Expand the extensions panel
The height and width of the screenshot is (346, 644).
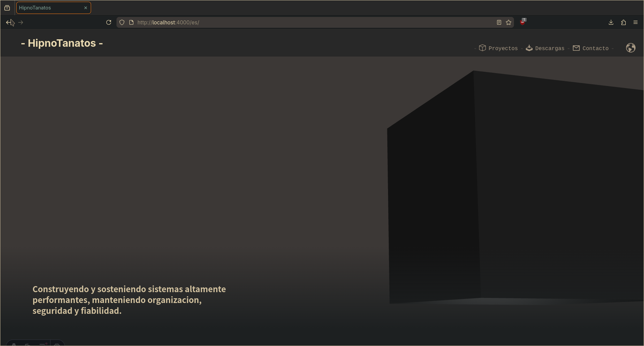click(623, 22)
